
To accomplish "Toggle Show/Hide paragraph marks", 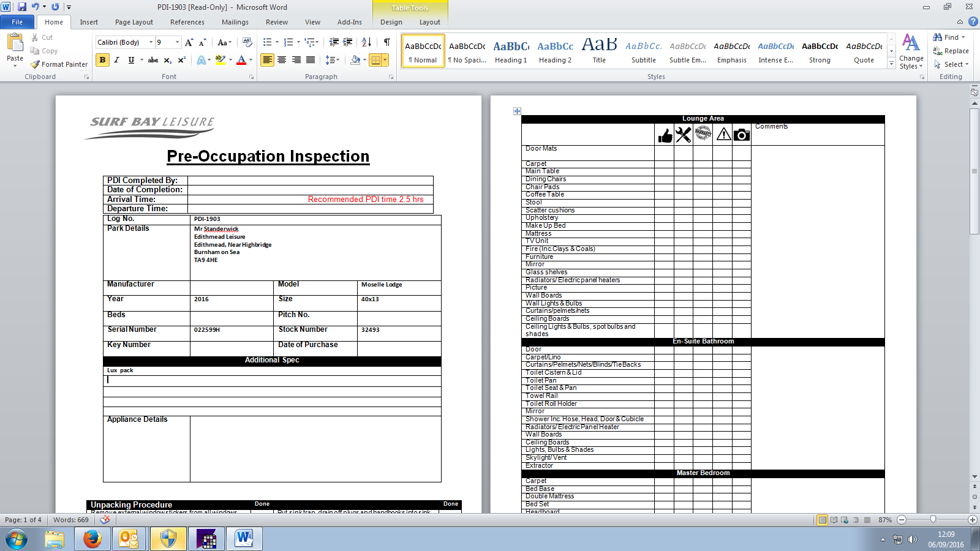I will coord(387,42).
